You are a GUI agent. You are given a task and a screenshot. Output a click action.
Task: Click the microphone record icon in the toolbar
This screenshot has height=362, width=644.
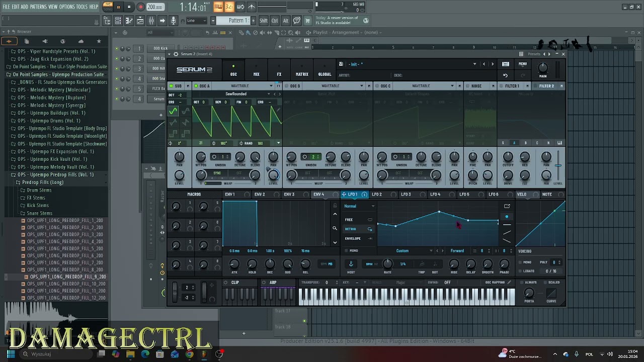coord(173,21)
